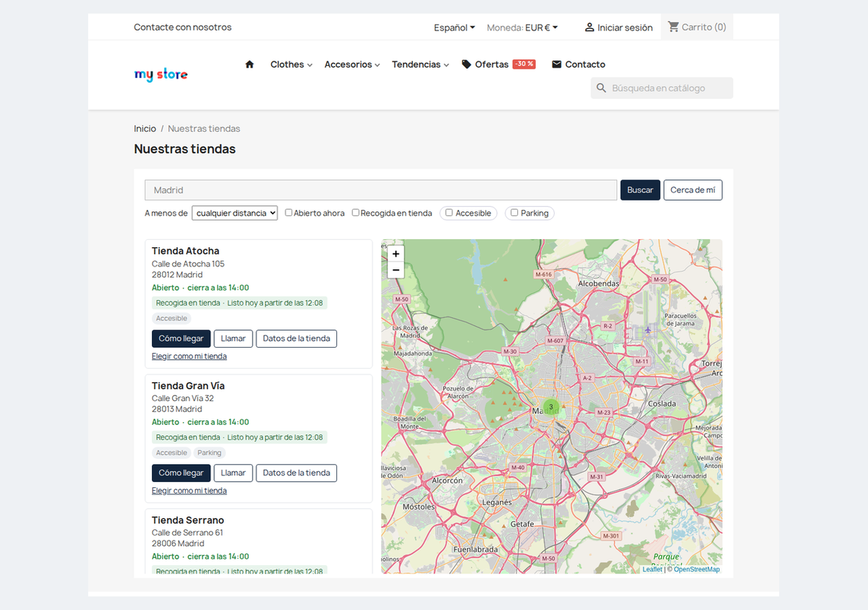The image size is (868, 610).
Task: Click the Ofertas tag icon
Action: (467, 64)
